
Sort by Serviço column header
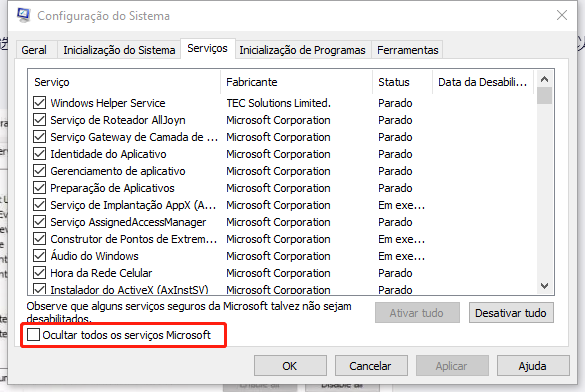coord(124,82)
